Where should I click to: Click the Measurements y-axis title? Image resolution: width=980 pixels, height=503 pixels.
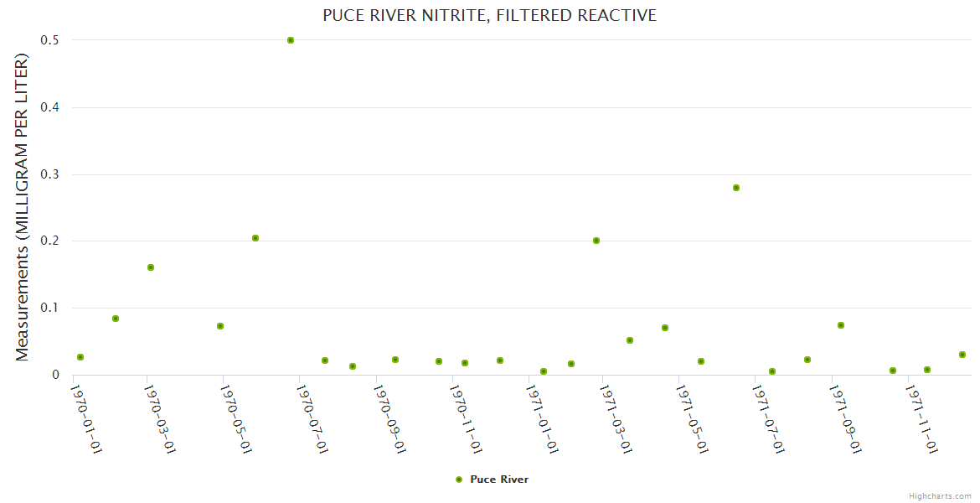(23, 207)
